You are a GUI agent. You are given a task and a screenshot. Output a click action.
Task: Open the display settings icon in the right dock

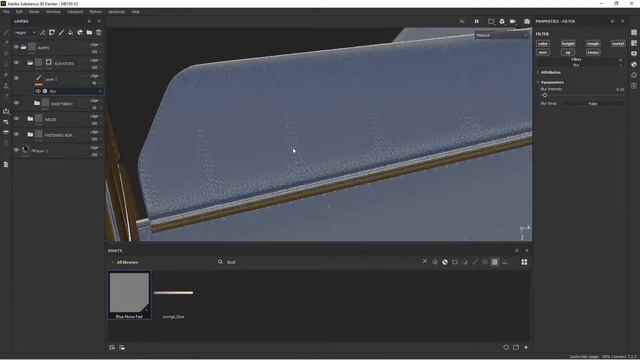click(x=634, y=53)
